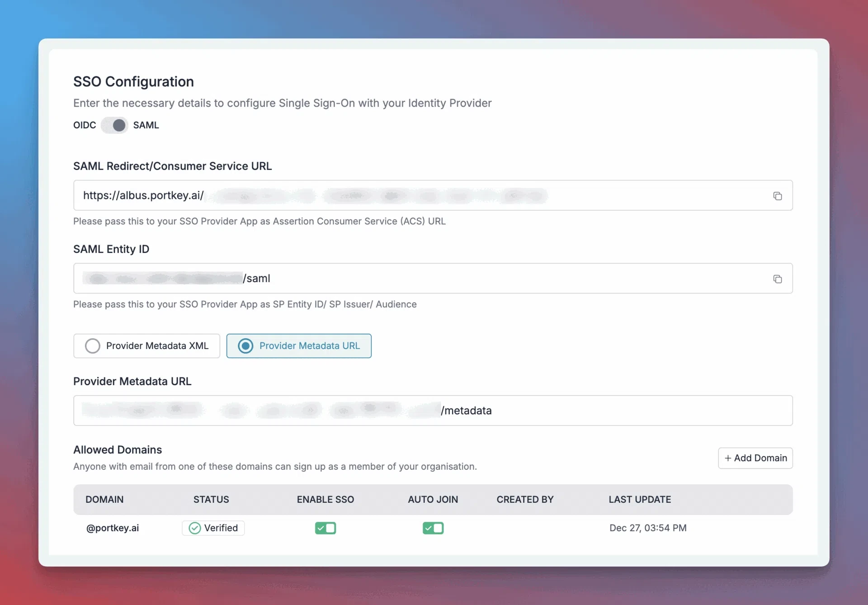Click the ENABLE SSO column header
868x605 pixels.
click(x=325, y=500)
